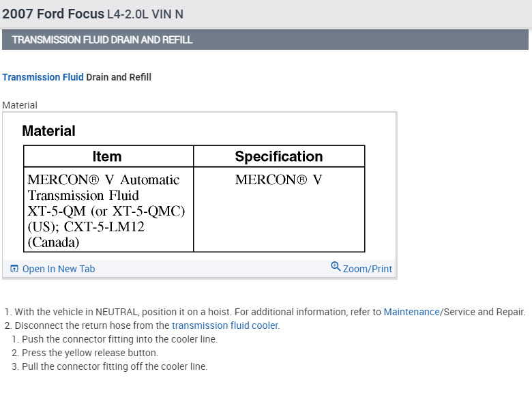Follow the Maintenance link in step 1

tap(411, 312)
